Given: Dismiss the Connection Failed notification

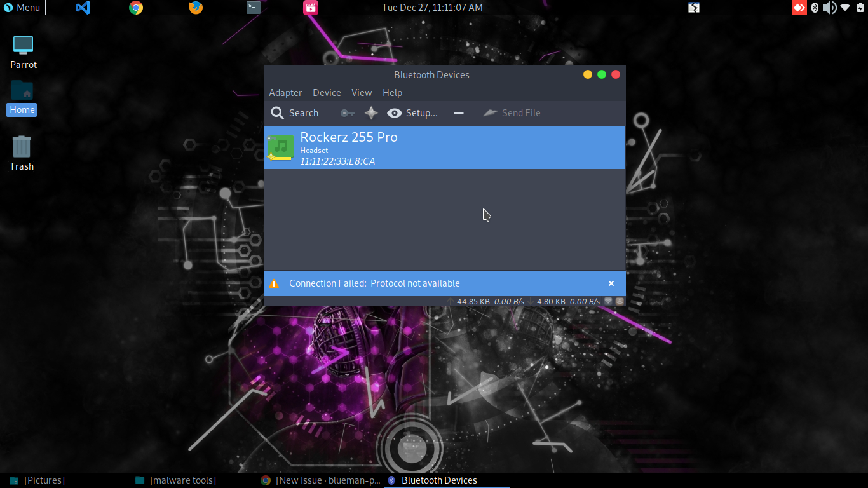Looking at the screenshot, I should point(611,283).
